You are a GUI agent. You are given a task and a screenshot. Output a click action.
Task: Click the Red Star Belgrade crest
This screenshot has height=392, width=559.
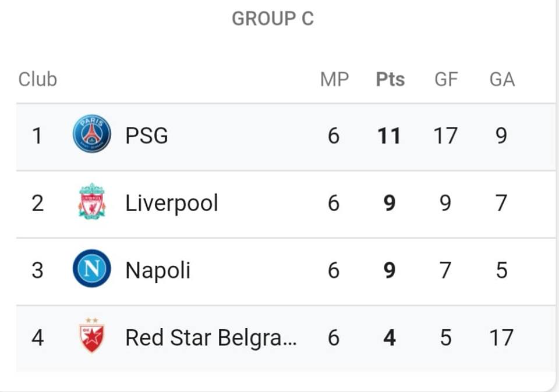91,336
